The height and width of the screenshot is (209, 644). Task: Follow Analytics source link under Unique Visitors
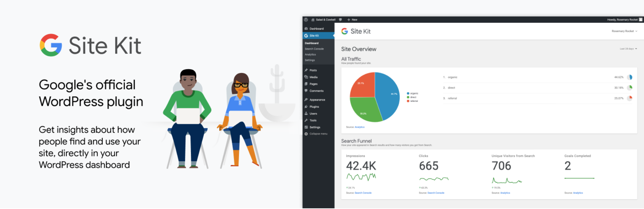click(x=505, y=193)
